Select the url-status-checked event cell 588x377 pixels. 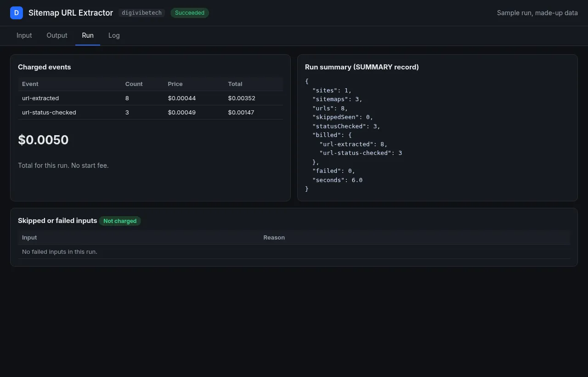(49, 113)
